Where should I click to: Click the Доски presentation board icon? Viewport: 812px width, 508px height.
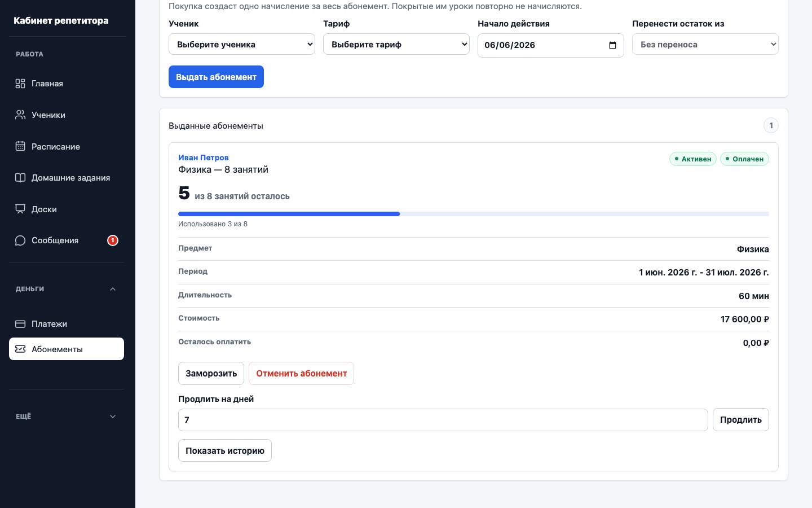pyautogui.click(x=20, y=209)
